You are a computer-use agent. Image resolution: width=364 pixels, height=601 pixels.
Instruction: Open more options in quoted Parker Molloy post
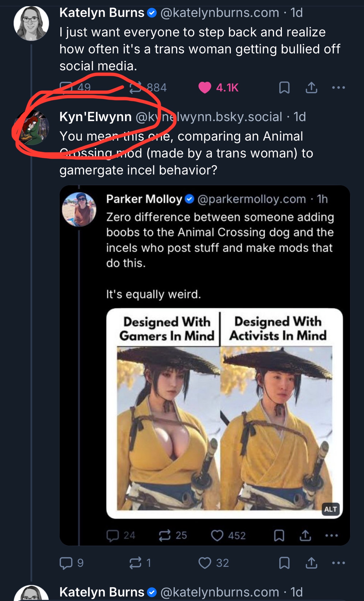tap(332, 535)
